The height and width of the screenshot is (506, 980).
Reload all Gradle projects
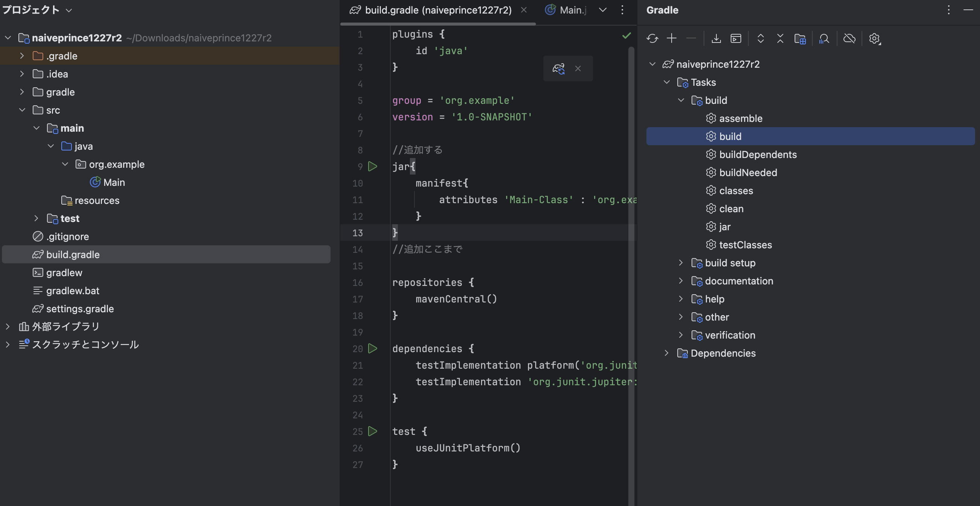pos(653,38)
